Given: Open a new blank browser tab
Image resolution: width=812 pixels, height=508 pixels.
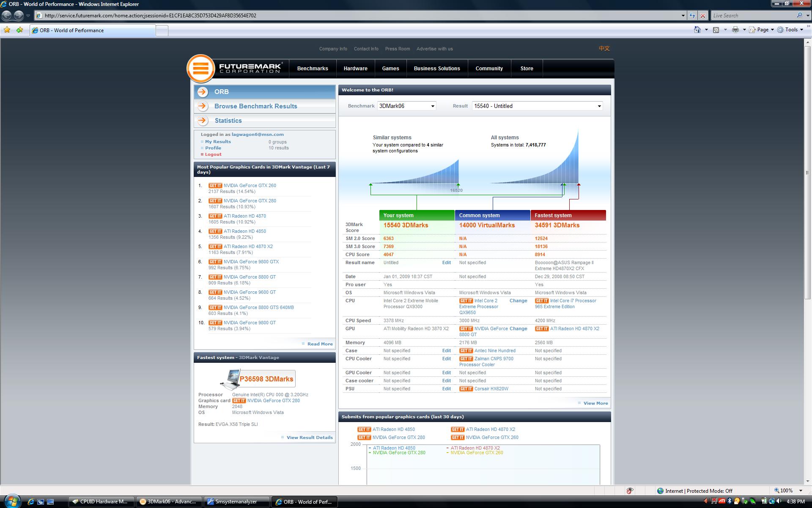Looking at the screenshot, I should click(162, 30).
